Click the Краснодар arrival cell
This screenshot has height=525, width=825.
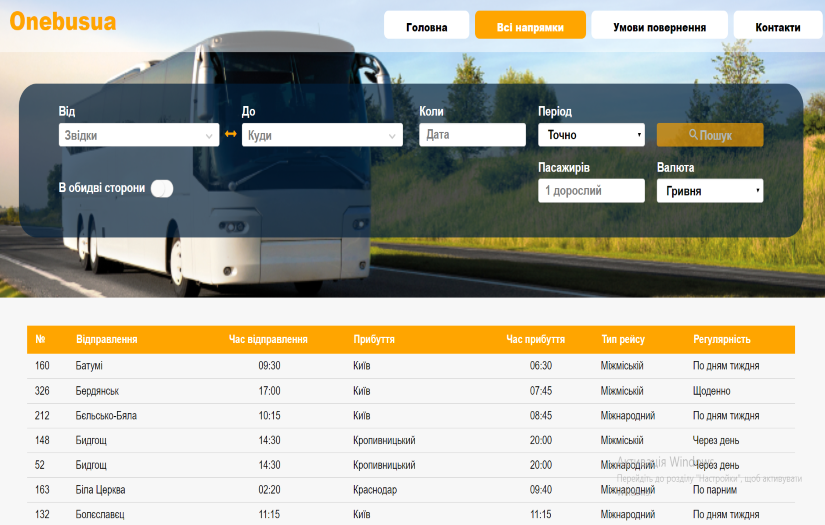pyautogui.click(x=375, y=490)
